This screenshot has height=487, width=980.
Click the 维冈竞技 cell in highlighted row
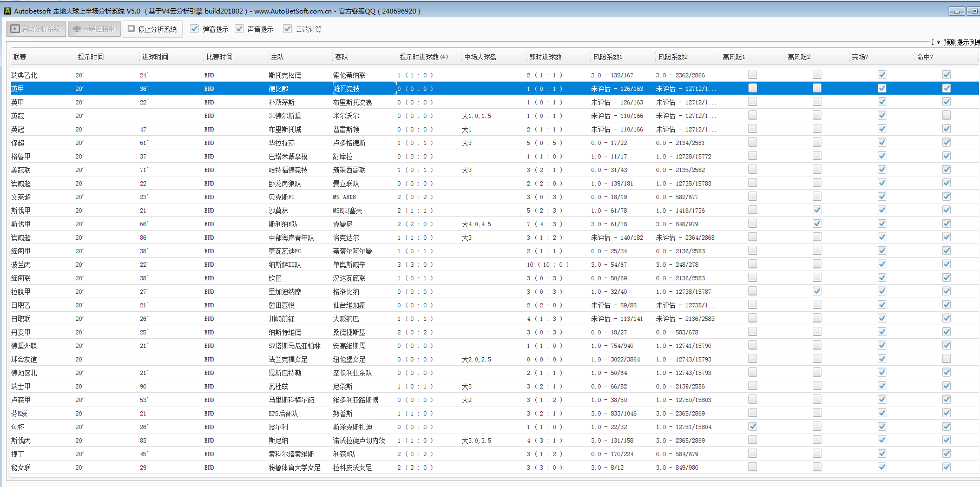(x=347, y=89)
